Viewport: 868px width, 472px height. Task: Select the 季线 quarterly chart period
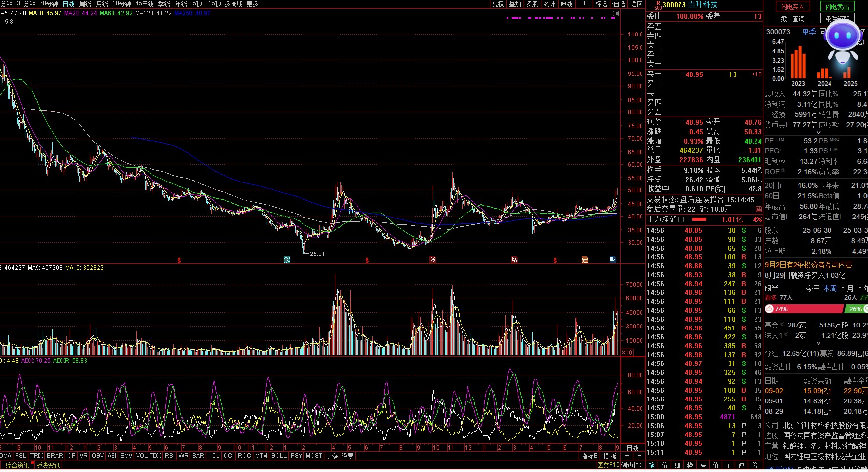[164, 4]
